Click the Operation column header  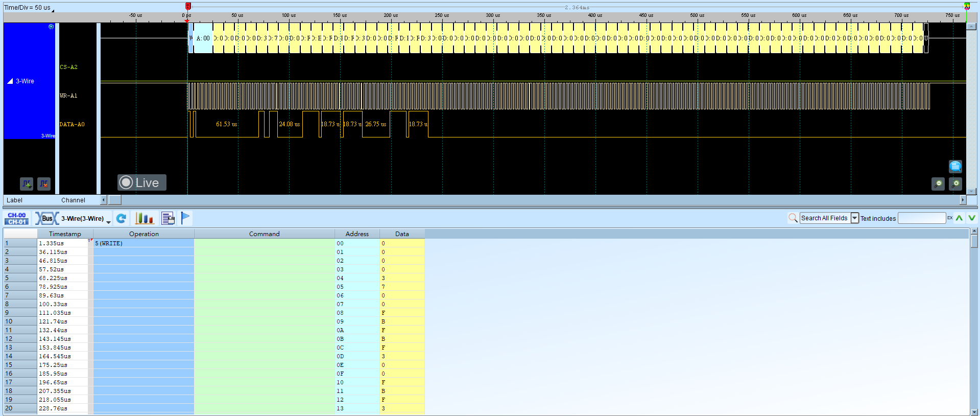click(x=144, y=234)
